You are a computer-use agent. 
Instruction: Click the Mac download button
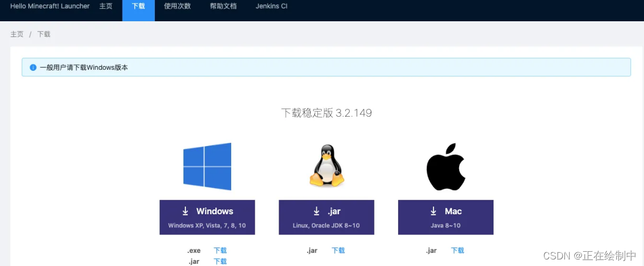click(x=446, y=217)
